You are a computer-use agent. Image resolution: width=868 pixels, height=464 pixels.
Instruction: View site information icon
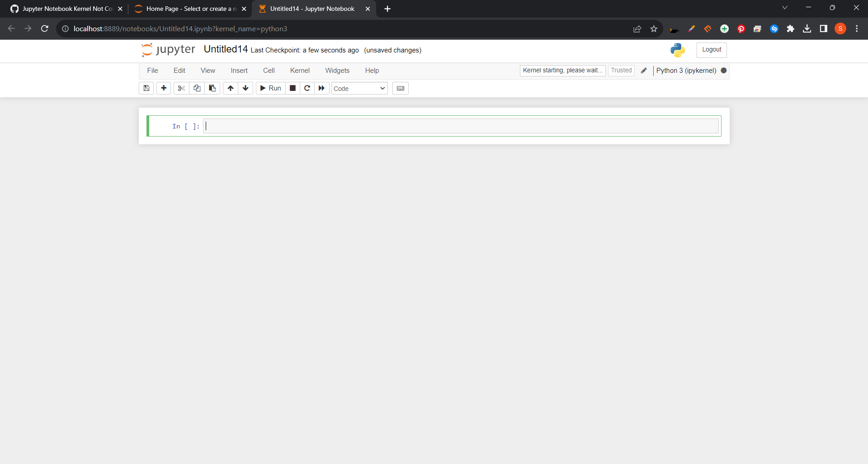coord(65,28)
